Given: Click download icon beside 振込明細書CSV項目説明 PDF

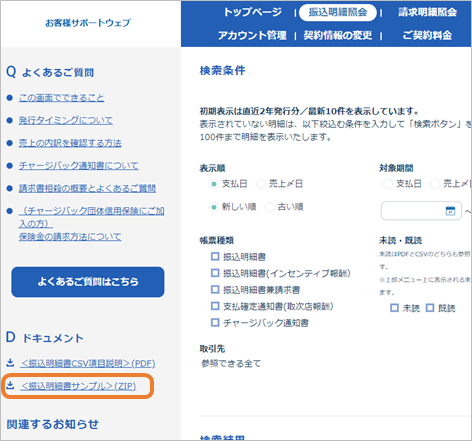Looking at the screenshot, I should [x=10, y=363].
